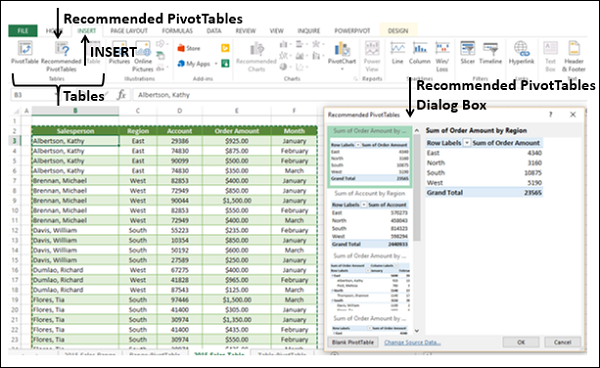Viewport: 600px width, 368px height.
Task: Select column E header
Action: [236, 111]
